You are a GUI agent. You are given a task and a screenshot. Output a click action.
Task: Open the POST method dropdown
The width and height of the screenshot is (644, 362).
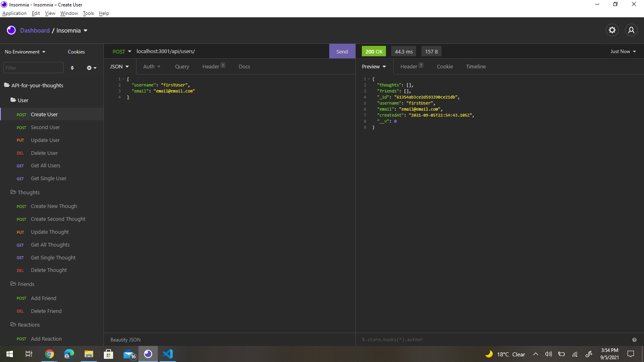(122, 51)
